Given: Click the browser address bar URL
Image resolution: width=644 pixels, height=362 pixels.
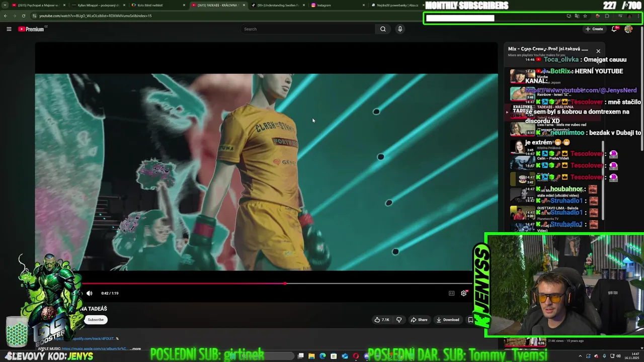Looking at the screenshot, I should tap(96, 16).
